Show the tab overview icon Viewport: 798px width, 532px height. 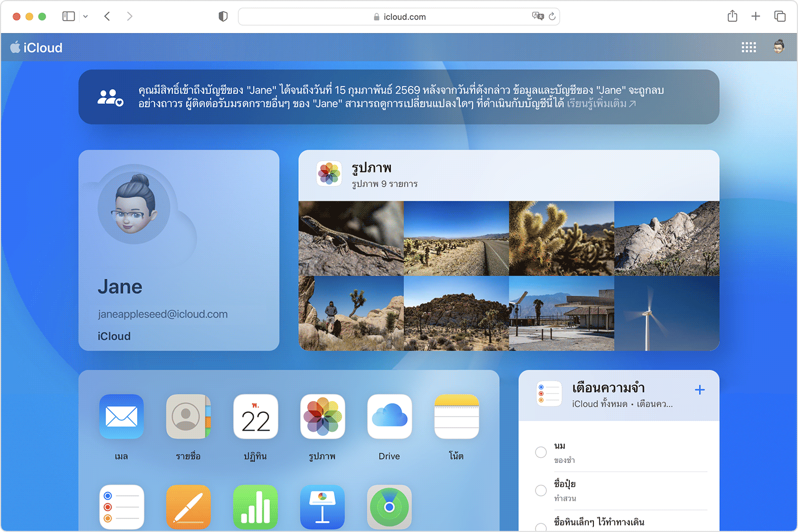click(x=780, y=16)
